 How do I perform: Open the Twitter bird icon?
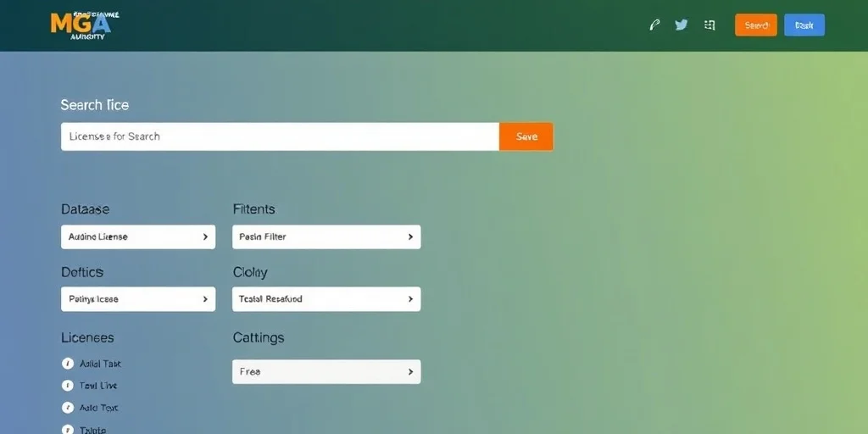[682, 25]
